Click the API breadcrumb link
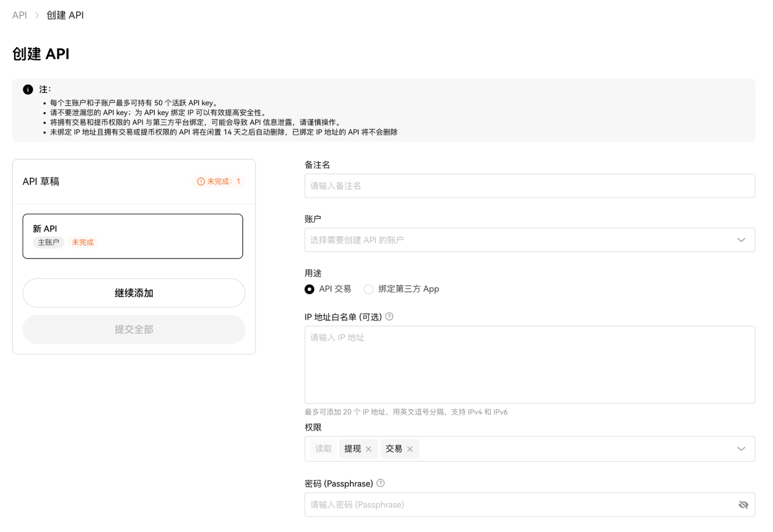 (19, 15)
